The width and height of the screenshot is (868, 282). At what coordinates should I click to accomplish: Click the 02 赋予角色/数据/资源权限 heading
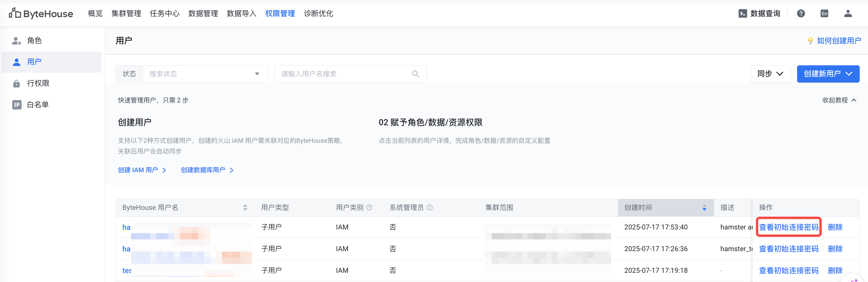tap(430, 122)
